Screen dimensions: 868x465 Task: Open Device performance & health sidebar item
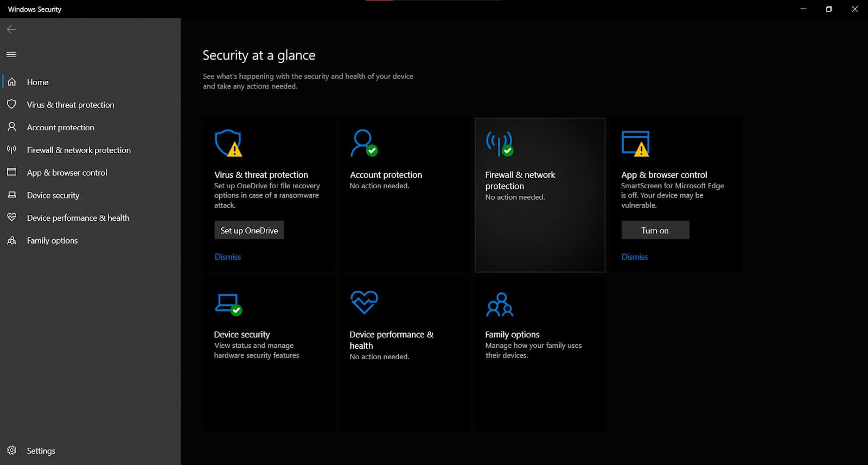91,218
